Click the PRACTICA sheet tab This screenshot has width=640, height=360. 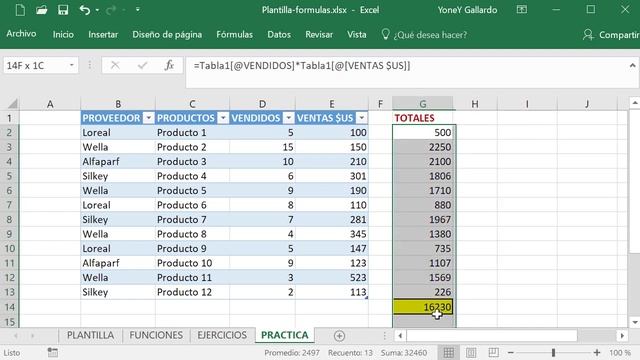[284, 335]
